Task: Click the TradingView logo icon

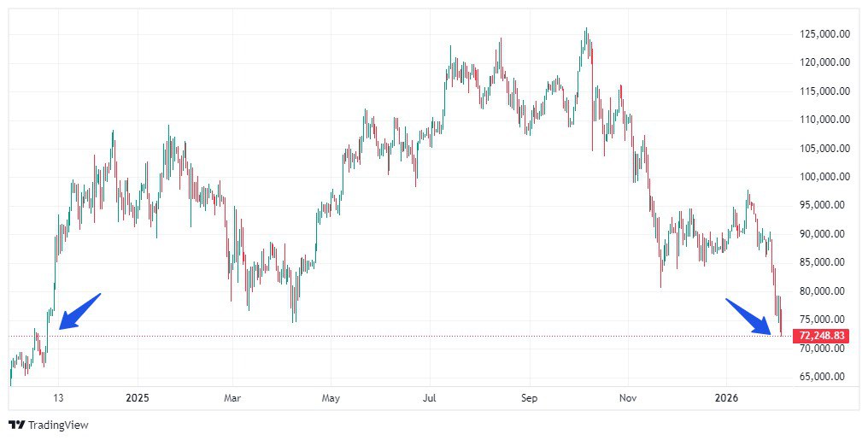Action: (x=16, y=425)
